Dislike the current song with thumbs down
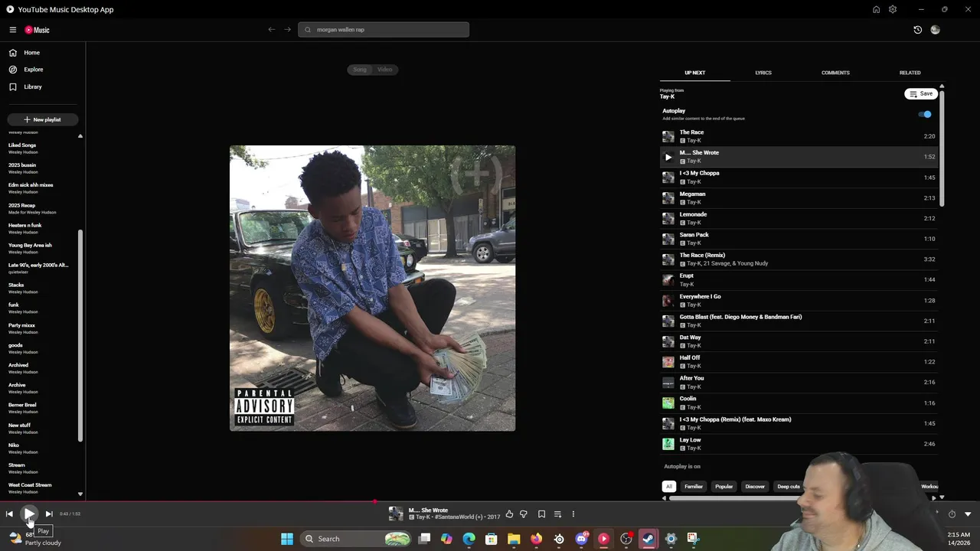Image resolution: width=980 pixels, height=551 pixels. (x=524, y=514)
